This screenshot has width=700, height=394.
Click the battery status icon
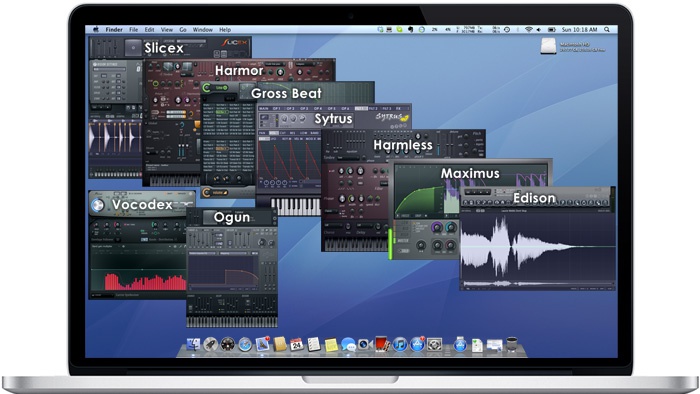point(552,29)
